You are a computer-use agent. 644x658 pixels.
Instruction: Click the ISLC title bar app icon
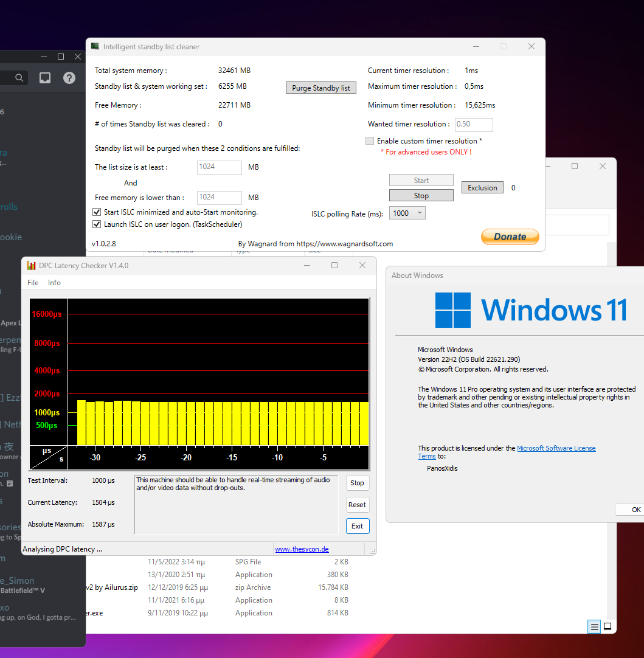(95, 46)
